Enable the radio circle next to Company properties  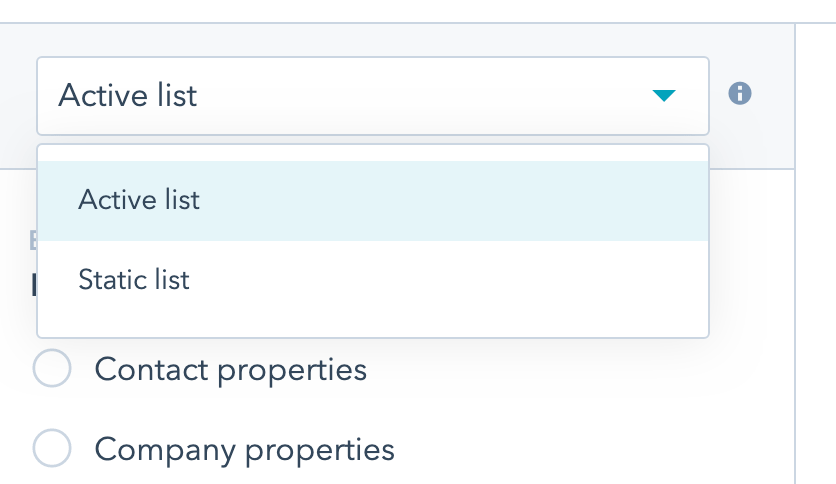52,448
